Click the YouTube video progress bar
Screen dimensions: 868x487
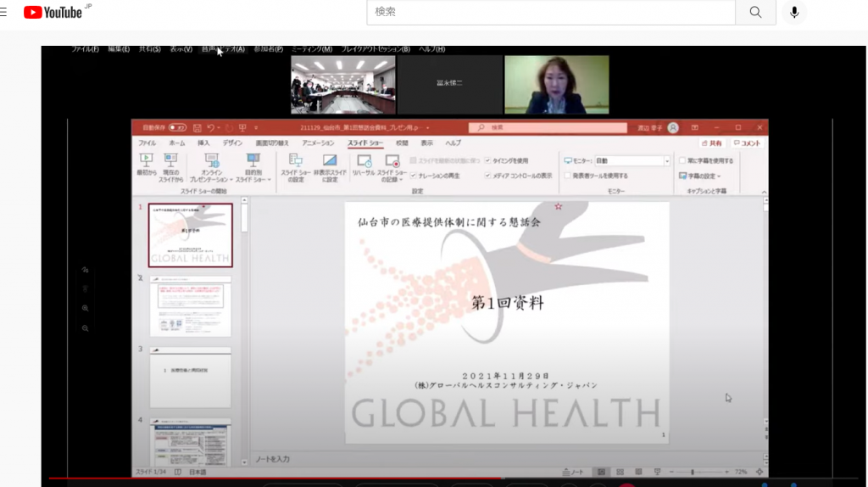pyautogui.click(x=453, y=478)
